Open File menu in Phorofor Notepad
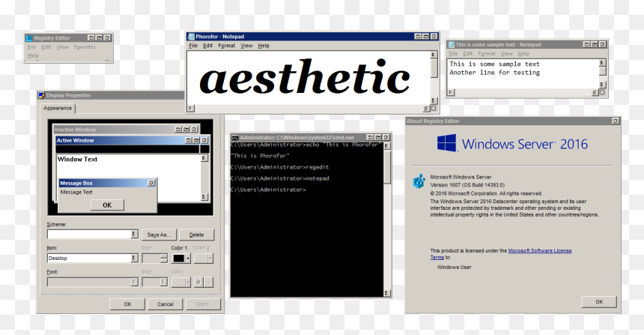The width and height of the screenshot is (644, 335). point(193,46)
